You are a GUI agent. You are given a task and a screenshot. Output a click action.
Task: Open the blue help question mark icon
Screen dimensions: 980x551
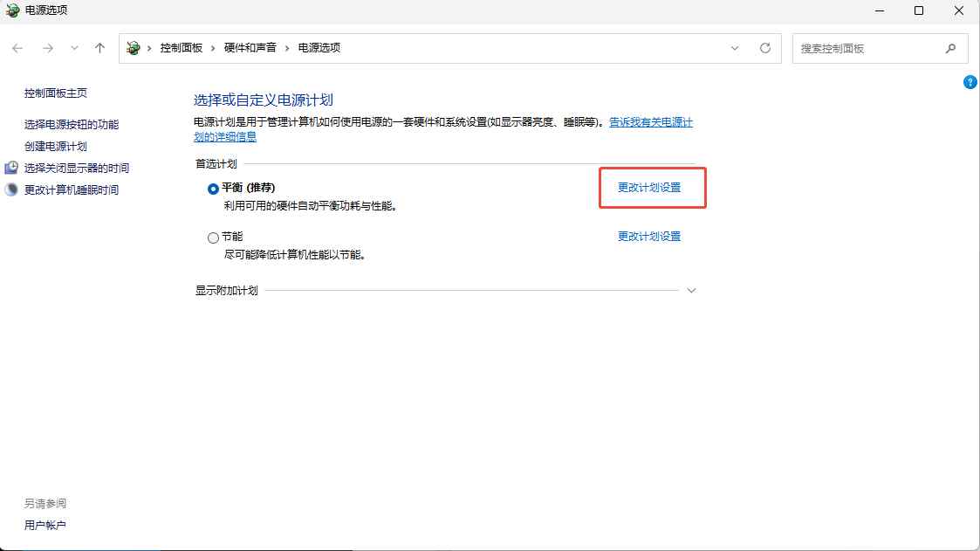tap(970, 82)
